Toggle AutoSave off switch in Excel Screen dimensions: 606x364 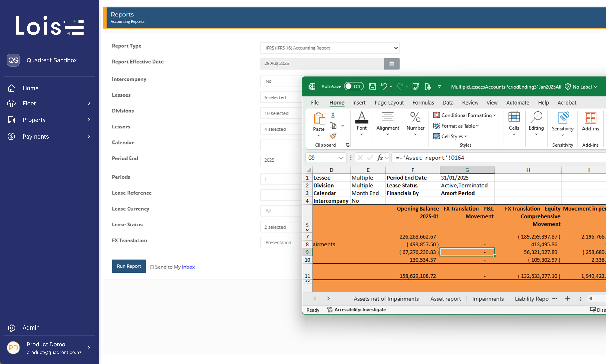click(x=354, y=86)
